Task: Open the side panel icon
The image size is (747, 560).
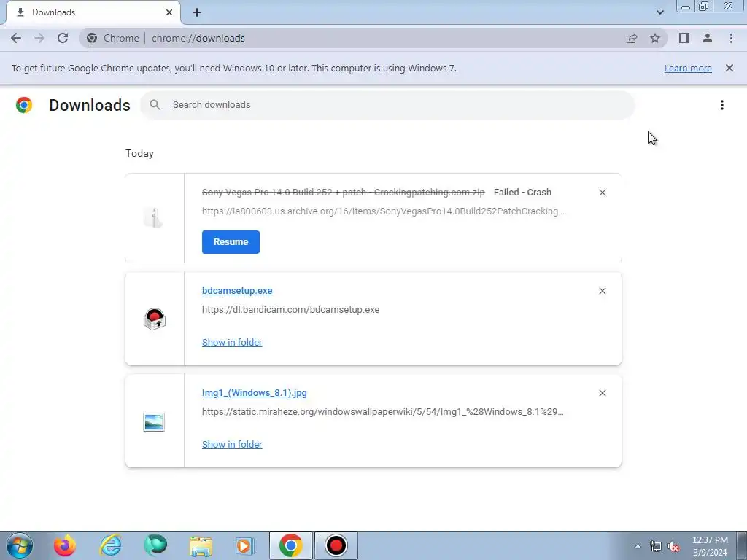Action: coord(684,38)
